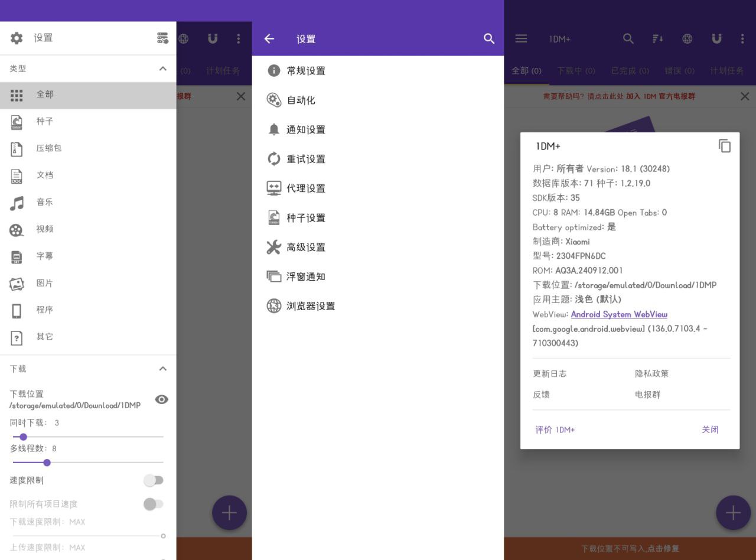Screen dimensions: 756x560
Task: Open 种子设置 torrent settings
Action: [x=378, y=218]
